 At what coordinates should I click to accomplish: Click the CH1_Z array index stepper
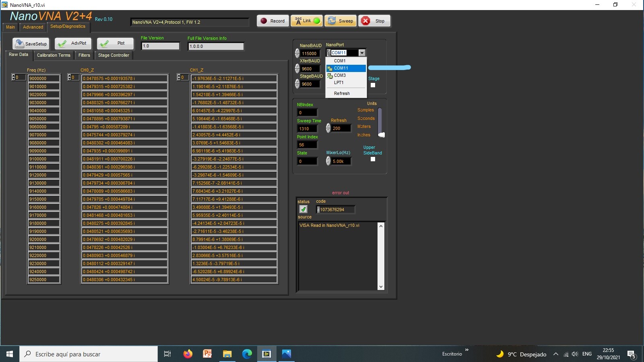coord(179,77)
